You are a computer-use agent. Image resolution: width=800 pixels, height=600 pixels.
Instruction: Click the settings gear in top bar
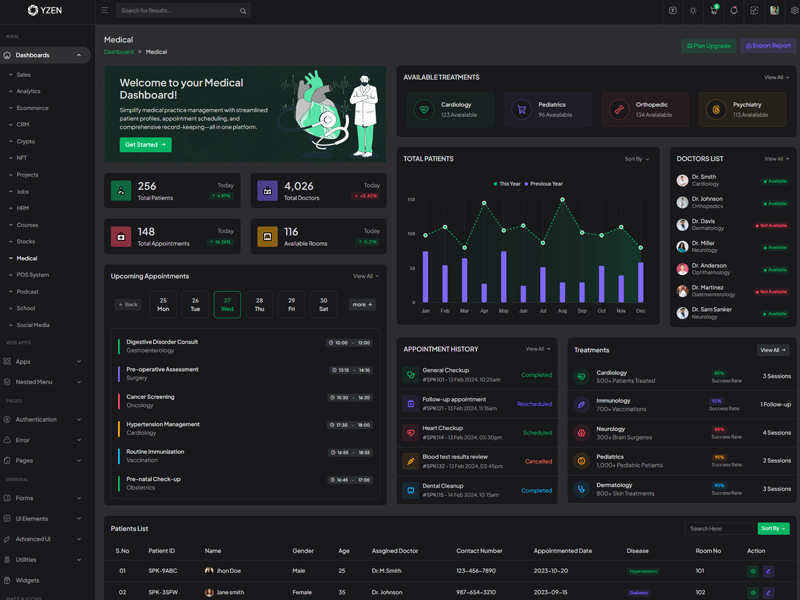(x=795, y=11)
